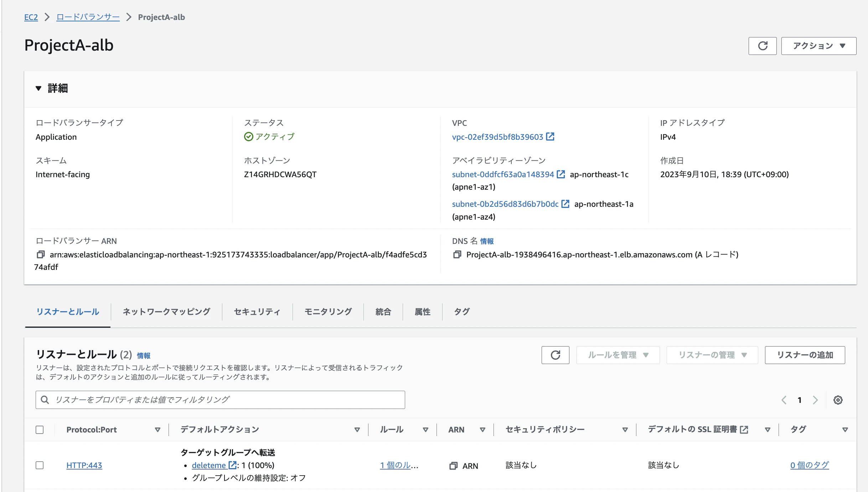This screenshot has height=492, width=868.
Task: Click リスナーの追加 button
Action: click(x=805, y=355)
